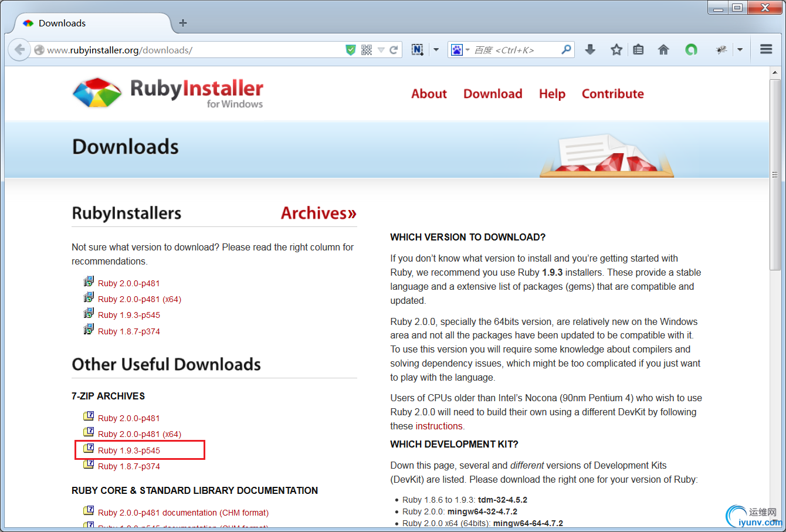Image resolution: width=786 pixels, height=532 pixels.
Task: Click the RubyInstaller logo
Action: [x=168, y=93]
